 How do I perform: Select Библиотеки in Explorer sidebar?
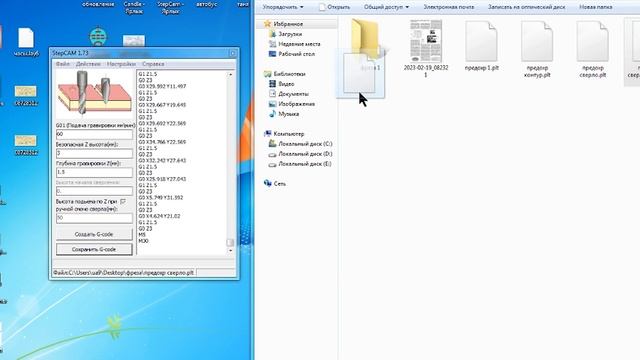tap(289, 74)
